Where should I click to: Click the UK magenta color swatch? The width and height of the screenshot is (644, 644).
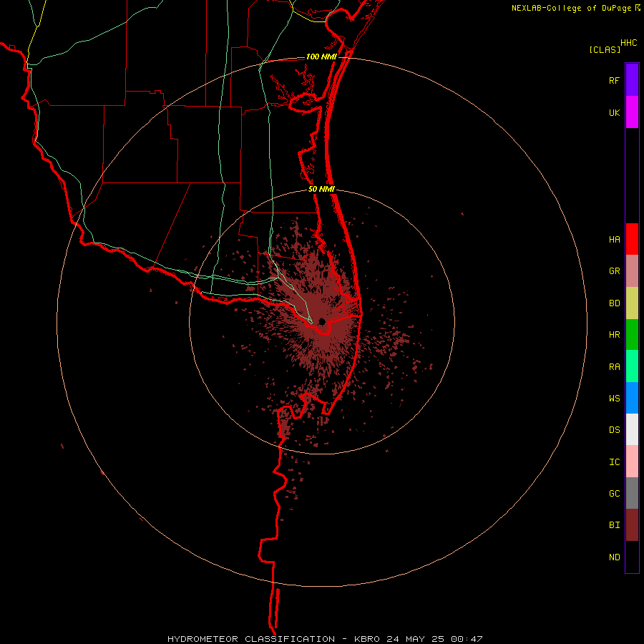[632, 112]
